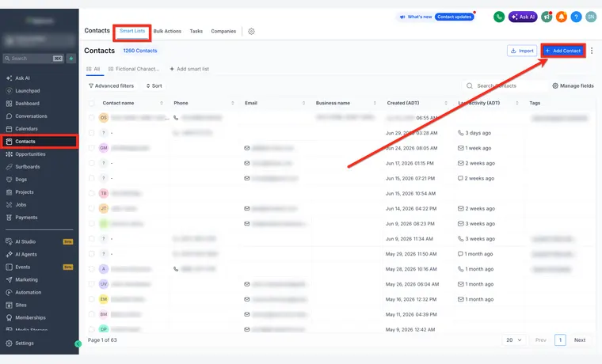Image resolution: width=602 pixels, height=364 pixels.
Task: Open the page size 20 dropdown
Action: click(x=514, y=339)
